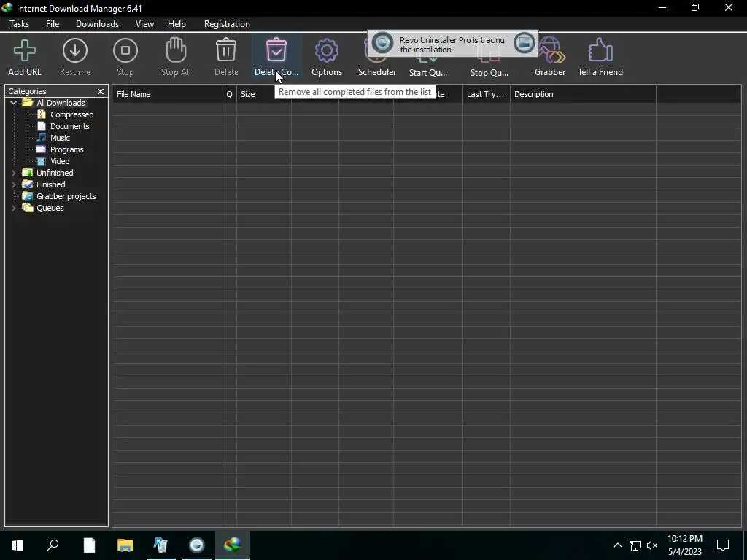The image size is (747, 560).
Task: Click the Music note category icon
Action: [42, 138]
